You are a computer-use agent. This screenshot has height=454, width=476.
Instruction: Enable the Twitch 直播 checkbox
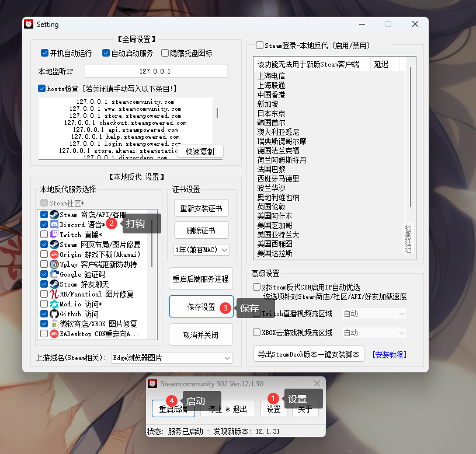click(44, 234)
